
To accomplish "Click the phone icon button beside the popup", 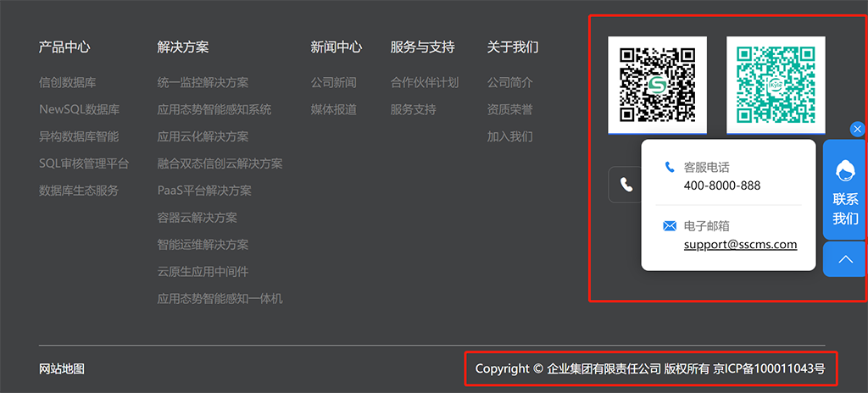I will [x=626, y=185].
